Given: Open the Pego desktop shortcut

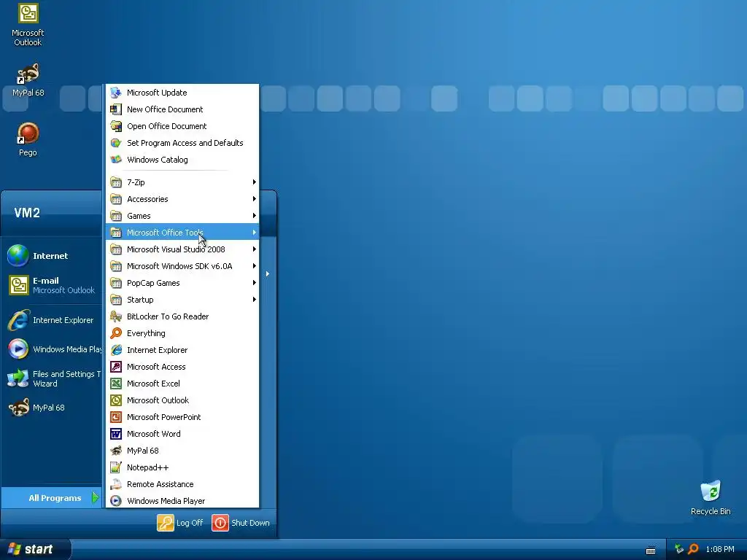Looking at the screenshot, I should tap(28, 139).
